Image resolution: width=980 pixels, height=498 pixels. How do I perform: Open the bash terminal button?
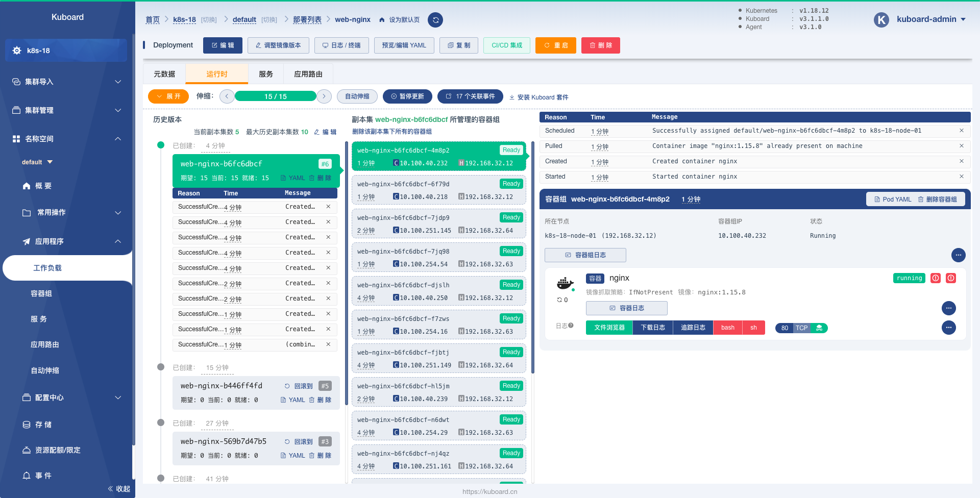(728, 328)
